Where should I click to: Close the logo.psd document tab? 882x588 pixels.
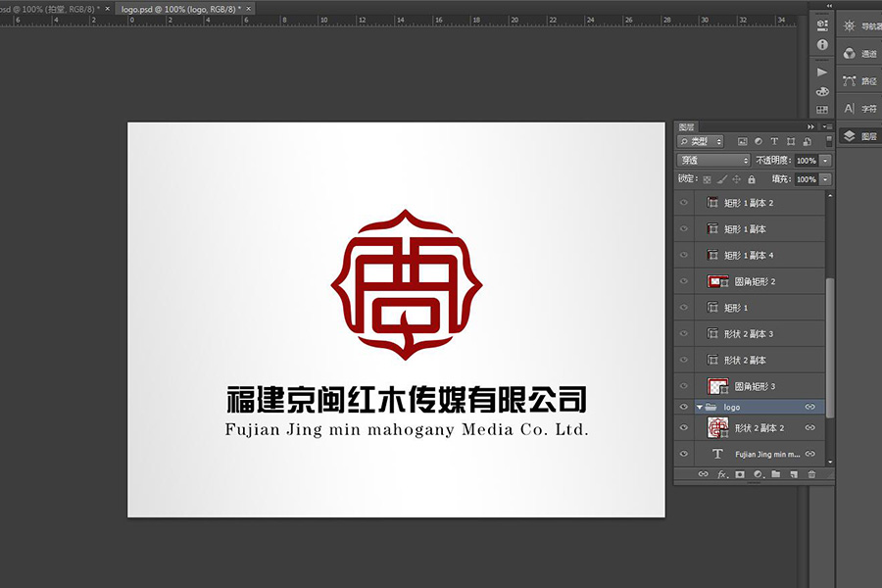click(x=249, y=9)
